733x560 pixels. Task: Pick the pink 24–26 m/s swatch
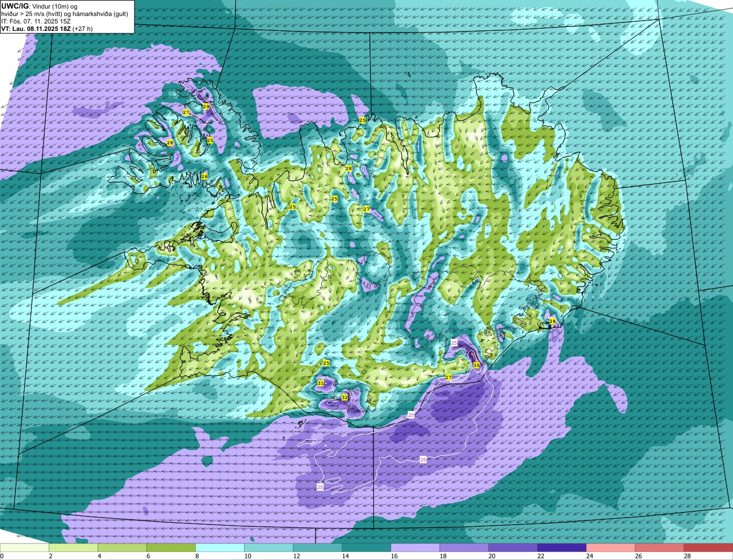611,548
